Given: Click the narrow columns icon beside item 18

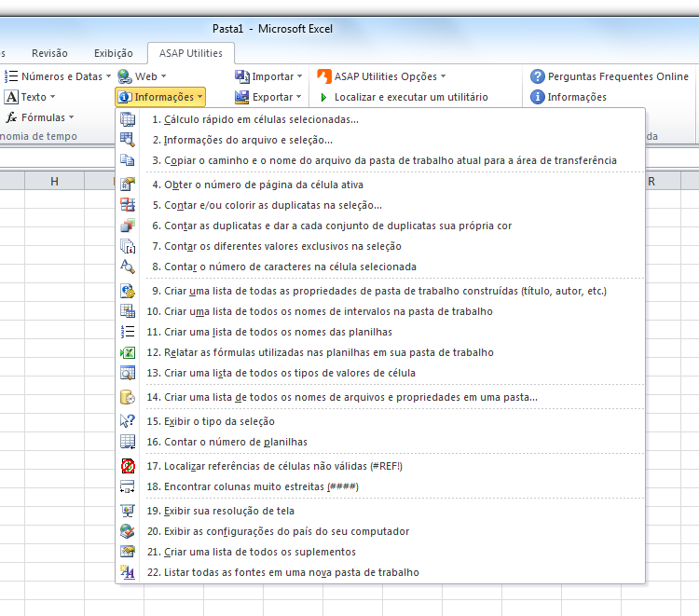Looking at the screenshot, I should pos(128,486).
